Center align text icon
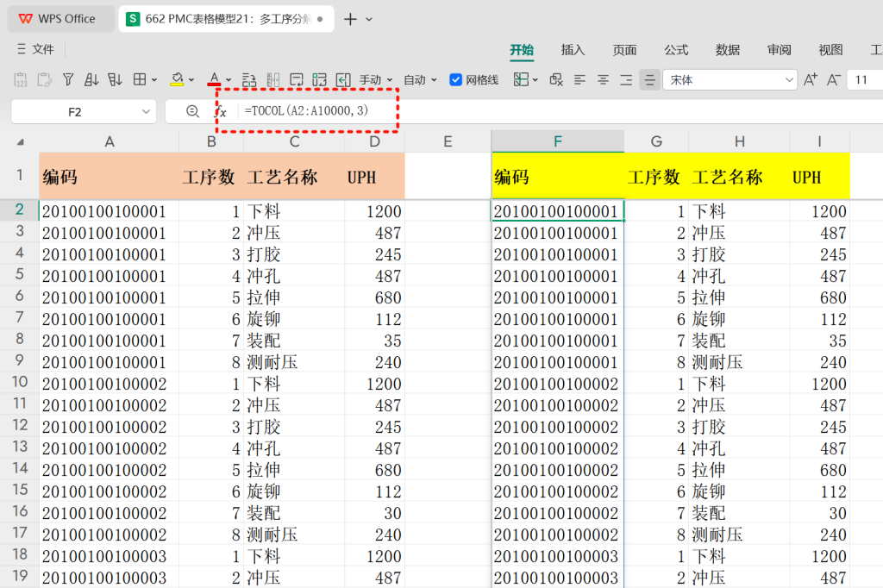 (603, 80)
